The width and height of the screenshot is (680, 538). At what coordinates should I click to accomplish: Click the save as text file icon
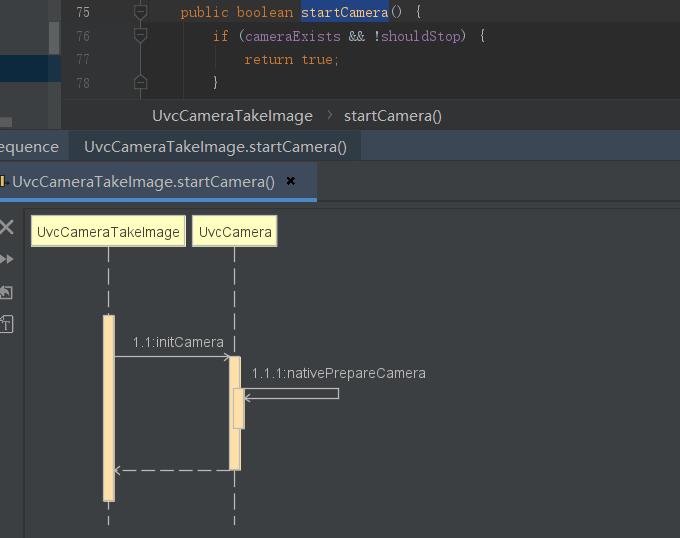coord(7,324)
